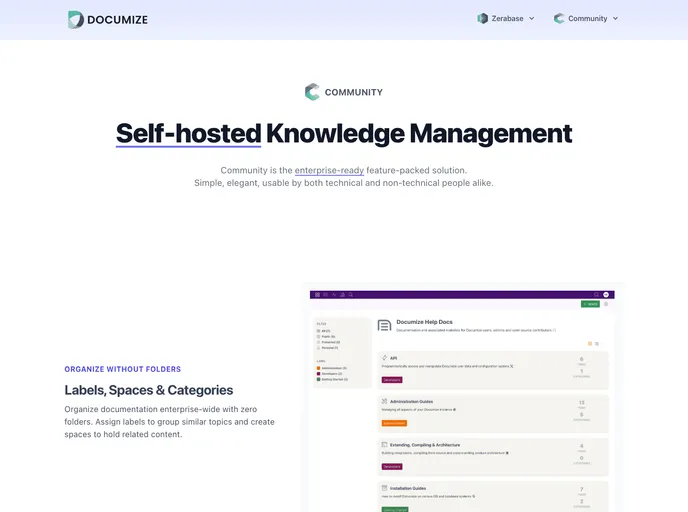
Task: Click the icon beside Installation Guides
Action: coord(384,488)
